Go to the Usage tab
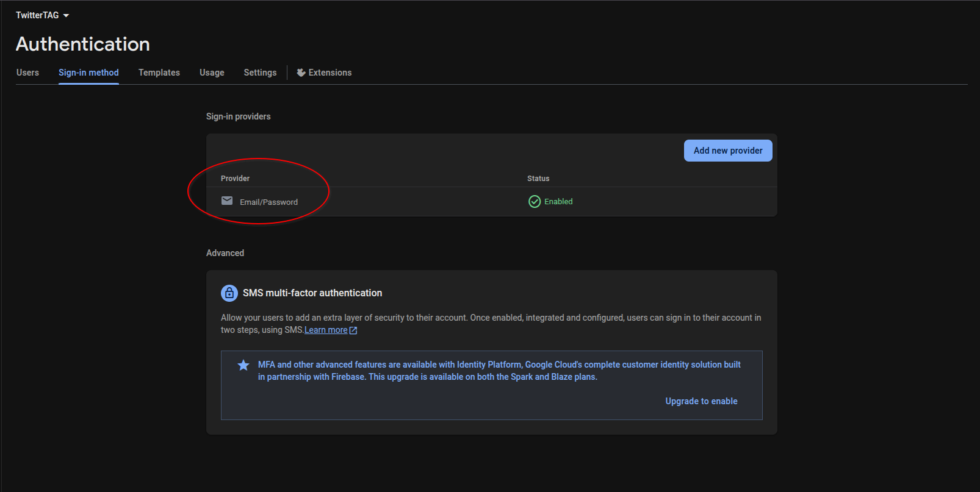The image size is (980, 492). (x=212, y=73)
